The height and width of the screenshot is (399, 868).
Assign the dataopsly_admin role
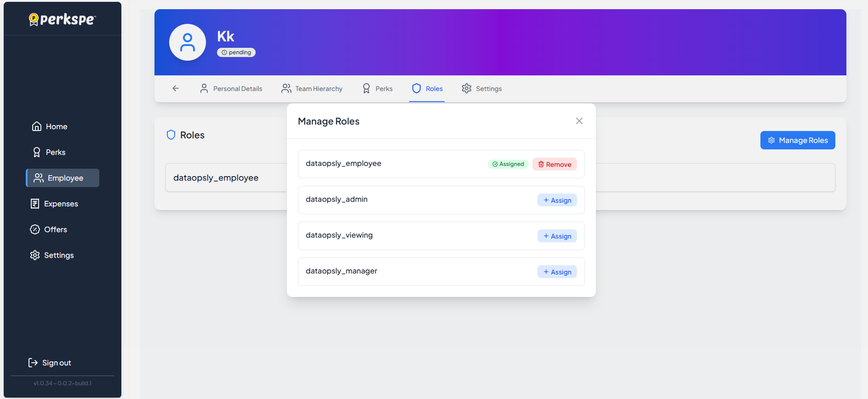tap(557, 200)
